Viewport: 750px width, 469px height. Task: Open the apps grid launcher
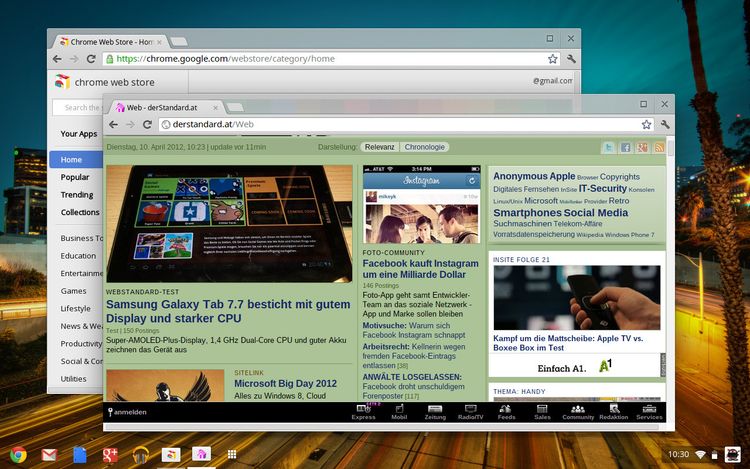click(x=232, y=454)
